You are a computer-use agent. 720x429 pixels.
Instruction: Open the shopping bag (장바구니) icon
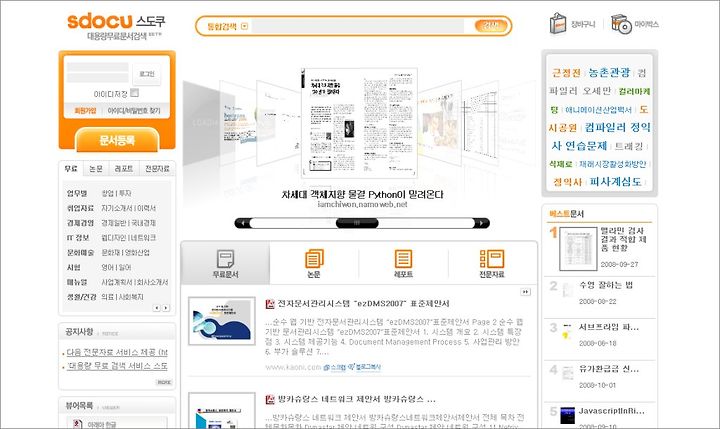pyautogui.click(x=557, y=23)
